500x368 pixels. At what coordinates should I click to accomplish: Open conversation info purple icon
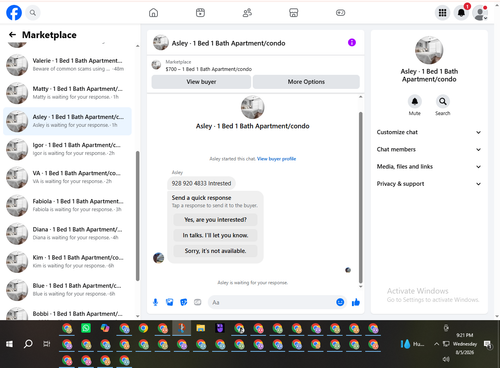tap(352, 42)
